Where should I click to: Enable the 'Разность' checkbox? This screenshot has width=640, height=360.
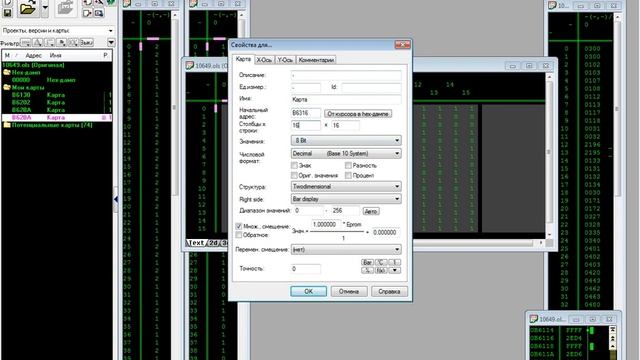pyautogui.click(x=348, y=165)
